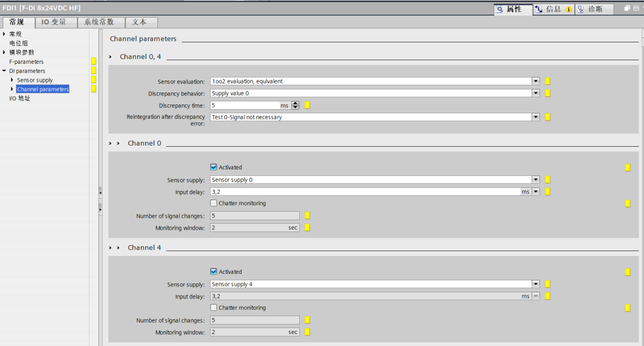Click yellow safety marker beside Sensor evaluation
This screenshot has height=346, width=644.
point(547,81)
